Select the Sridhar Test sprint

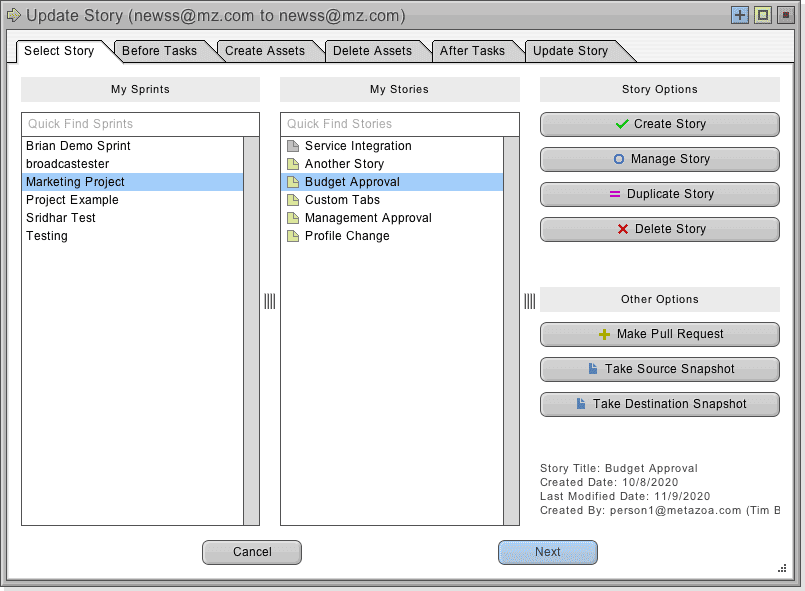(132, 218)
